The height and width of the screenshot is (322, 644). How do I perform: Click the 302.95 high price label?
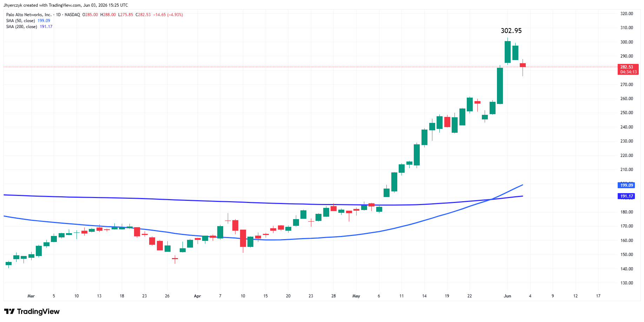click(x=511, y=31)
